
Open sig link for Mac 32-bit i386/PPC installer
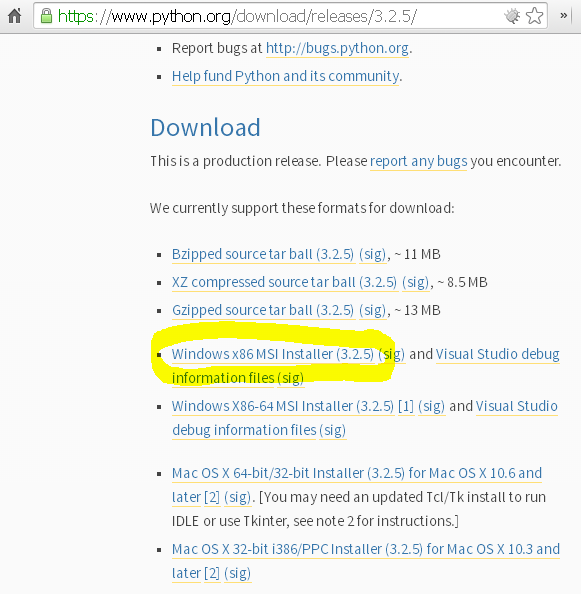coord(237,574)
